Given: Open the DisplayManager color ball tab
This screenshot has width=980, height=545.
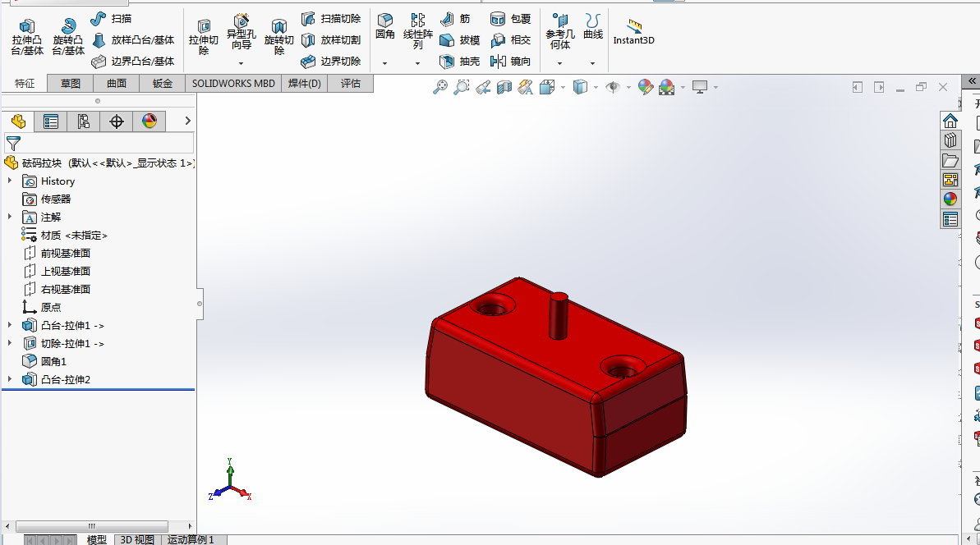Looking at the screenshot, I should point(150,121).
